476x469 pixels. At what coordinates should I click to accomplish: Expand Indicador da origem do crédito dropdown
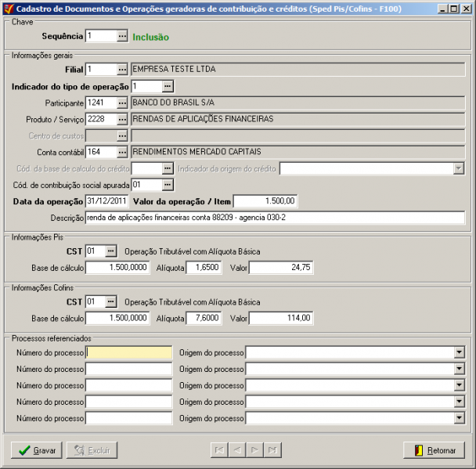click(x=459, y=168)
